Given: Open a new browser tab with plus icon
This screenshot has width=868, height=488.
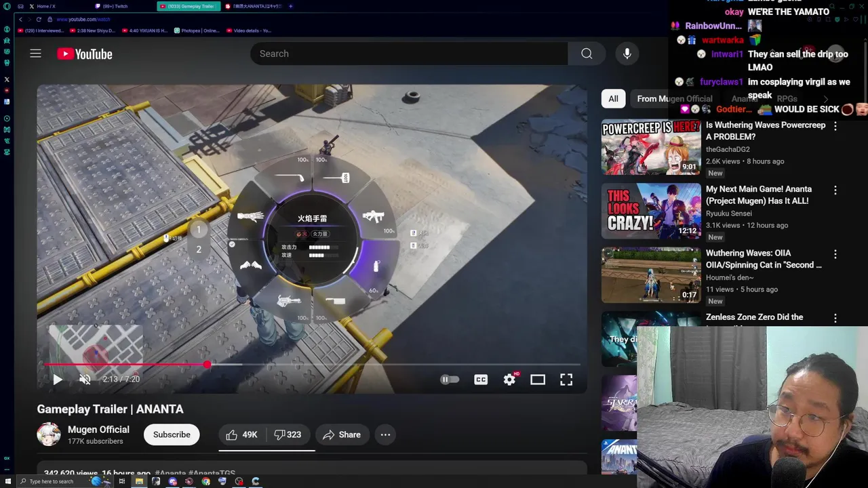Looking at the screenshot, I should 290,6.
